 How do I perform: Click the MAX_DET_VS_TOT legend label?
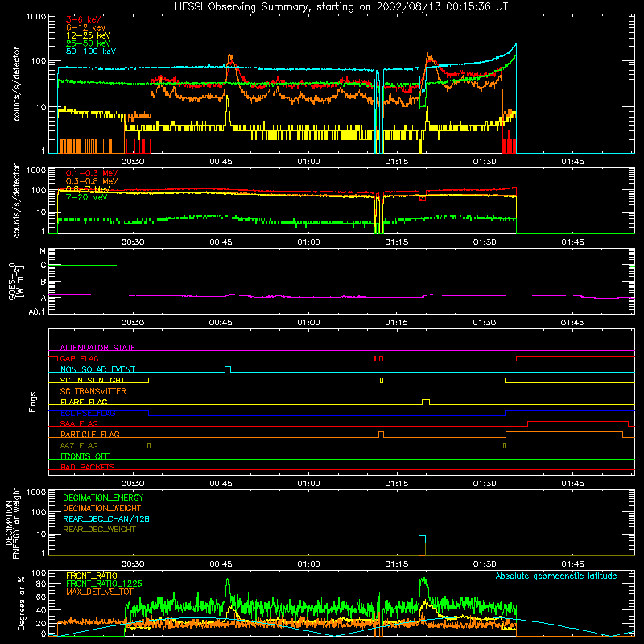pos(100,592)
